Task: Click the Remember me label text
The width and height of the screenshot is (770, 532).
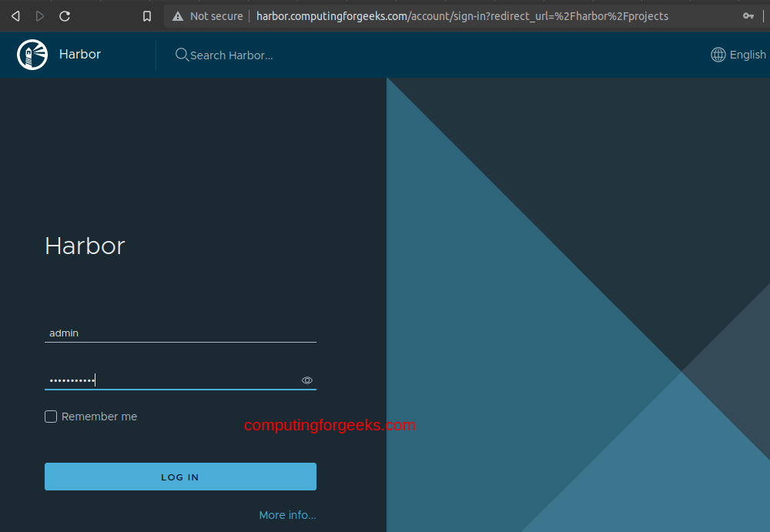Action: (99, 417)
